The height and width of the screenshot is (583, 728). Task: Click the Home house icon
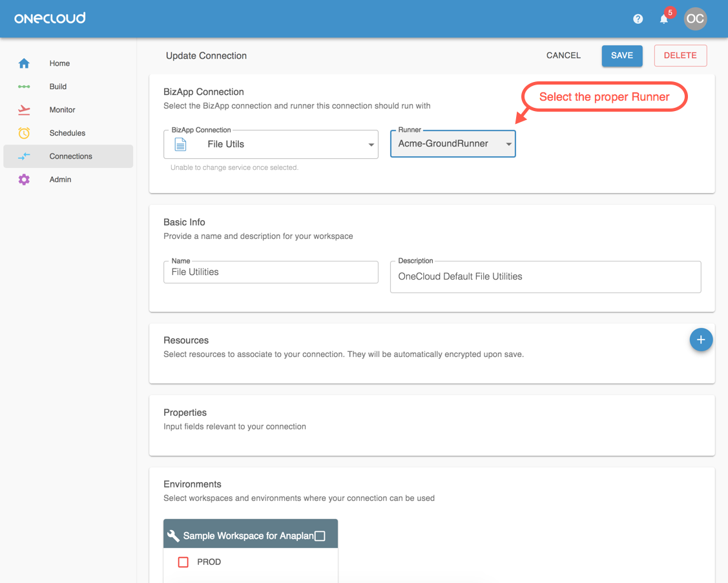point(24,63)
